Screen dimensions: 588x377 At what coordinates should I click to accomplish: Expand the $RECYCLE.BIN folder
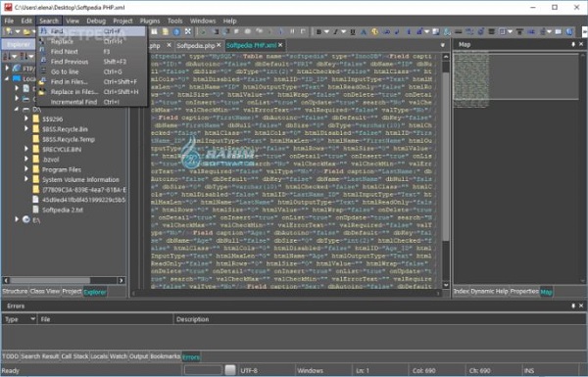[26, 149]
